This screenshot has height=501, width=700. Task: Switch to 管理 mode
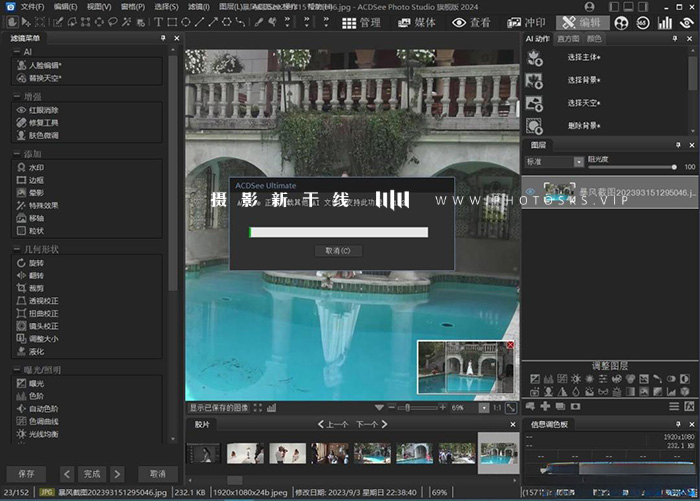pyautogui.click(x=361, y=23)
